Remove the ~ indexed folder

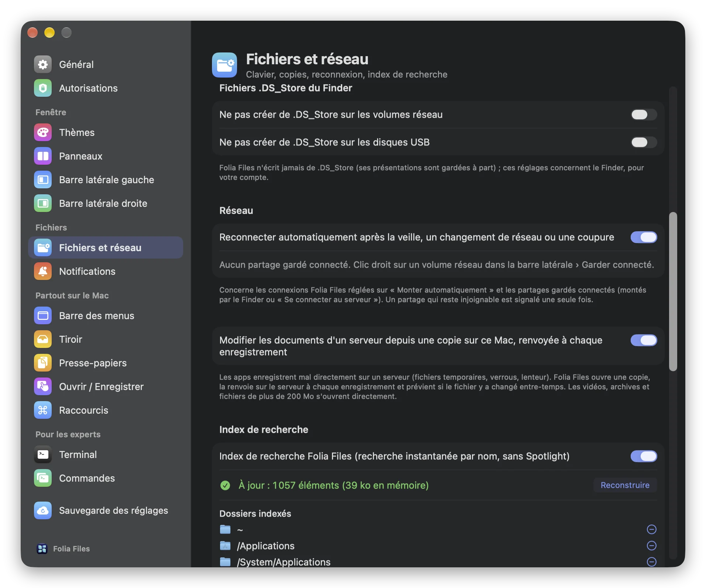[652, 530]
